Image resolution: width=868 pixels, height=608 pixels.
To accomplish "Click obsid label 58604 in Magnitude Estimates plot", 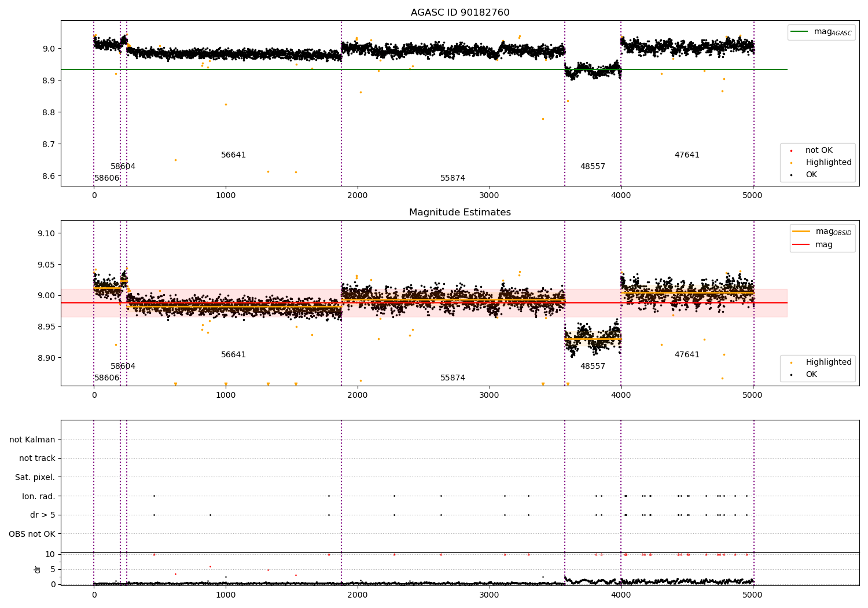I will [123, 367].
